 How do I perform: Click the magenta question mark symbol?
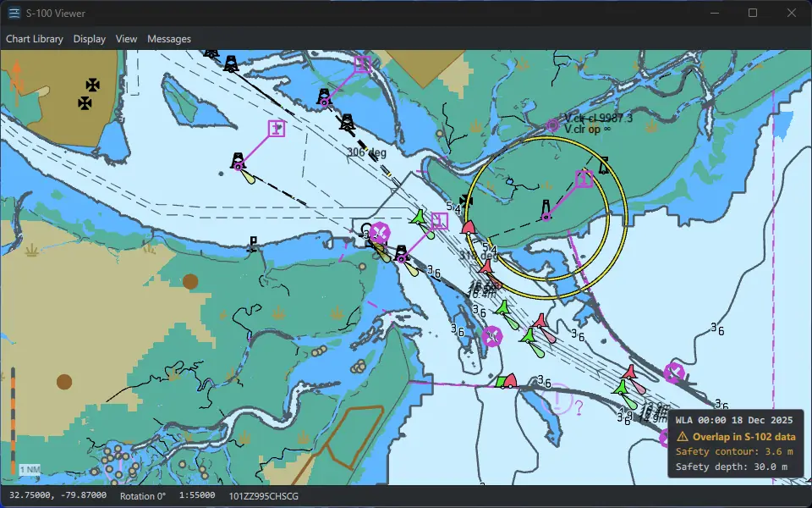point(579,408)
